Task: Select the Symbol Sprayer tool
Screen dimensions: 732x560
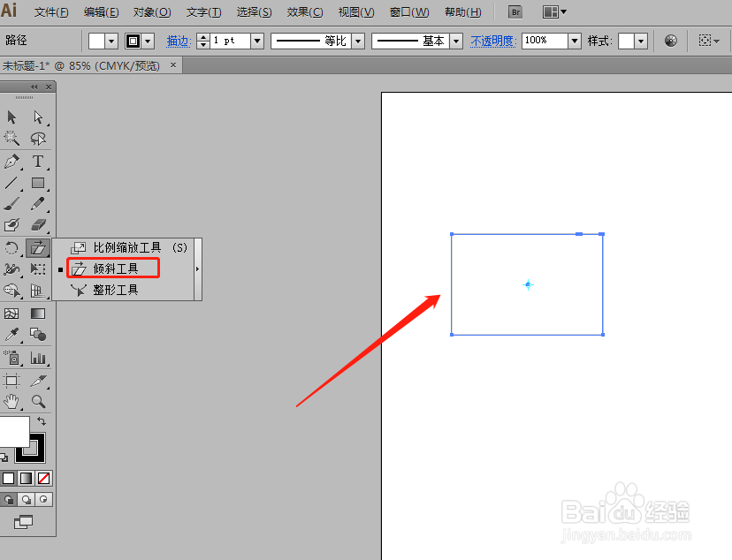Action: pyautogui.click(x=11, y=358)
